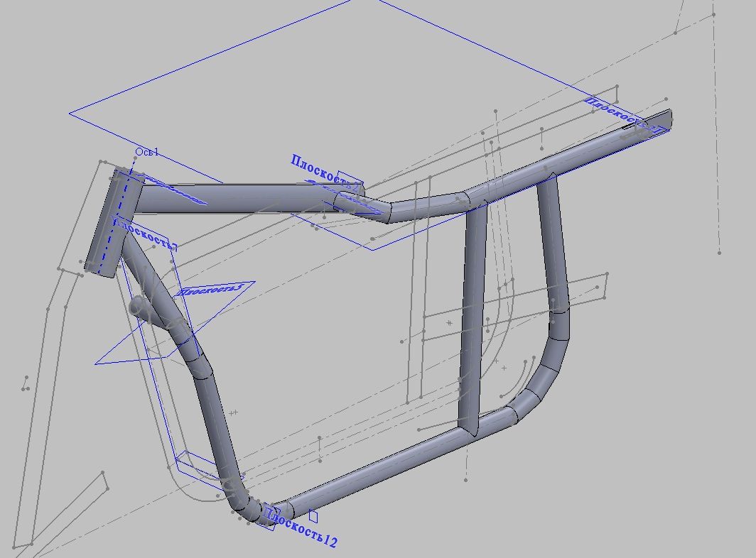
Task: Select the straight vertical rear tube
Action: point(471,312)
